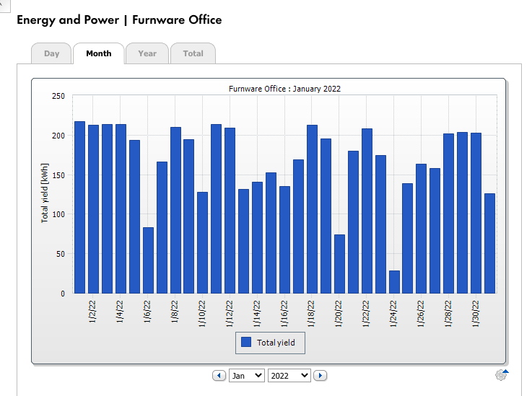The height and width of the screenshot is (396, 532).
Task: Open chart settings gear icon
Action: pos(502,374)
